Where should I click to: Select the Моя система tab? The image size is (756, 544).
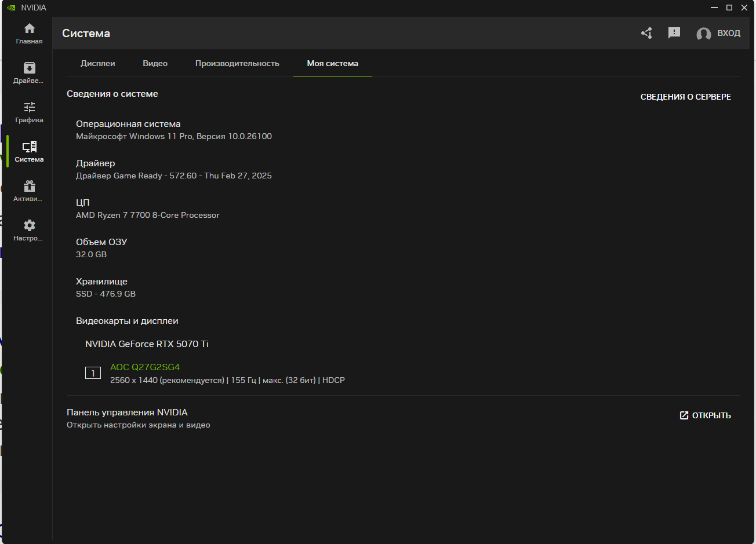[333, 63]
